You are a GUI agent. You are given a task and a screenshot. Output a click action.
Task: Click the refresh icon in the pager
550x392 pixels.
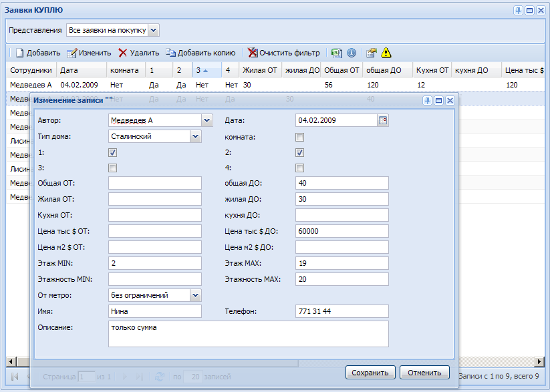click(160, 377)
